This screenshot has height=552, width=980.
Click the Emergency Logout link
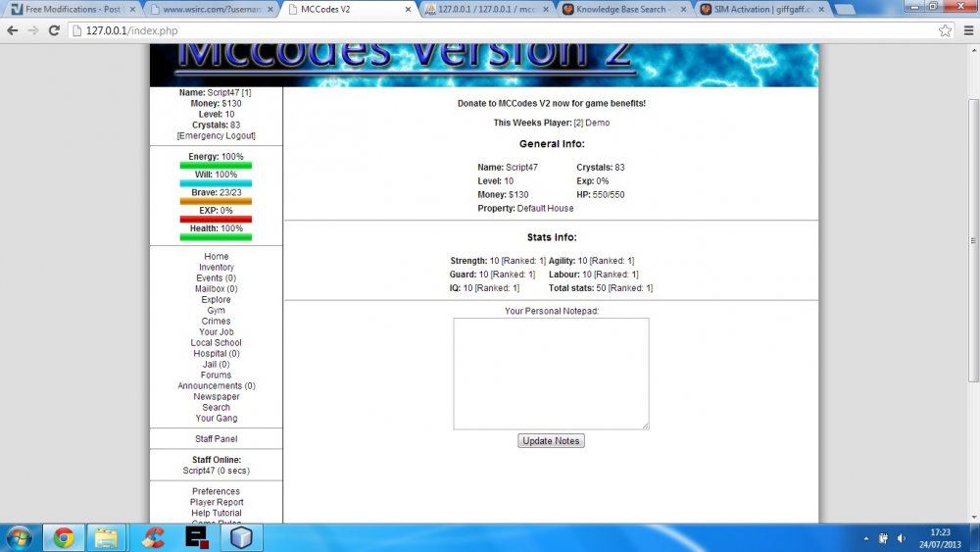click(217, 136)
